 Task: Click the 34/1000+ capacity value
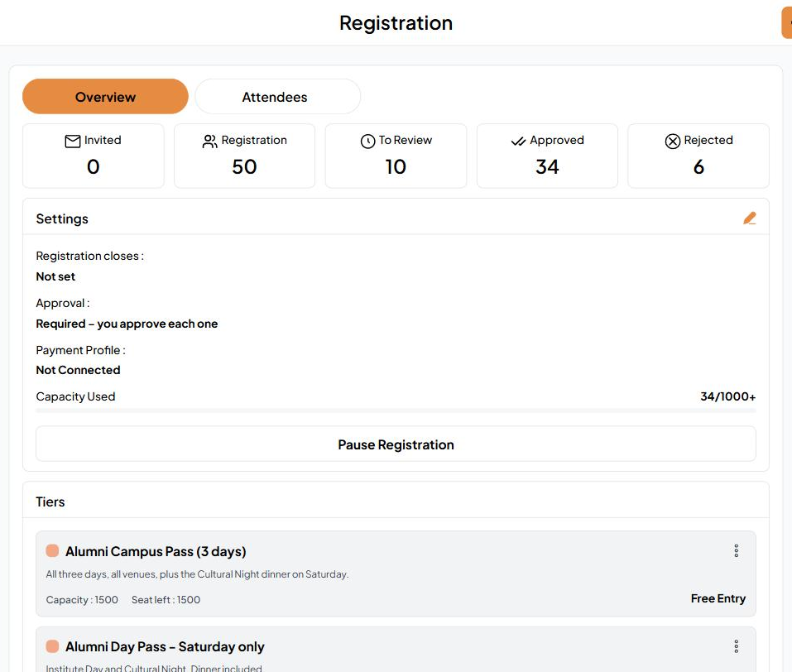tap(727, 396)
